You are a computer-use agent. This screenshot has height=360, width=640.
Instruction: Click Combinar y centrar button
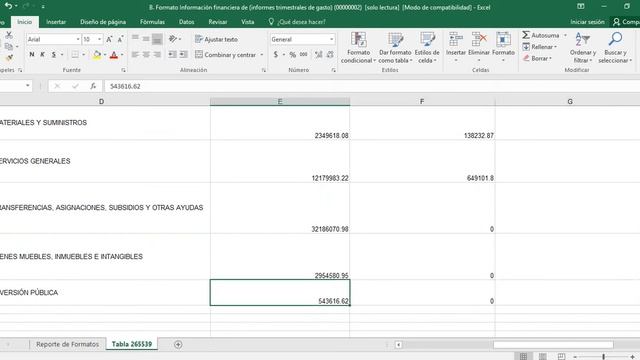click(x=226, y=54)
